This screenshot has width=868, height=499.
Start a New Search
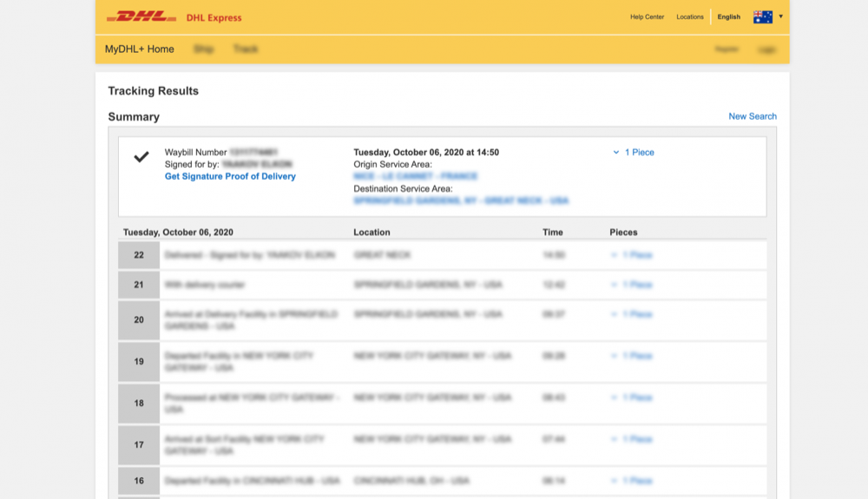(752, 116)
